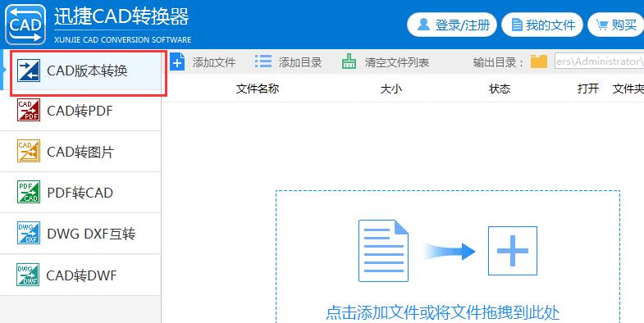Click the 点击添加文件或将文件拖拽到此处 link
Screen dimensions: 644x323
[x=443, y=312]
